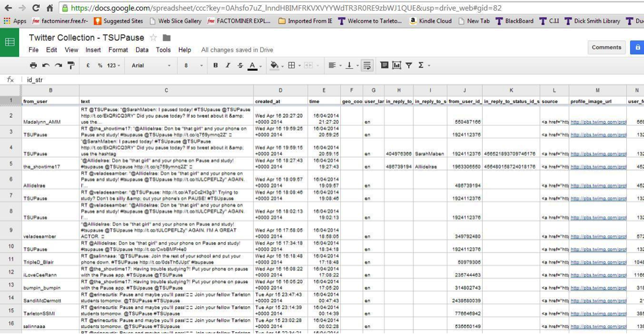Open the View menu
The width and height of the screenshot is (644, 334).
71,50
